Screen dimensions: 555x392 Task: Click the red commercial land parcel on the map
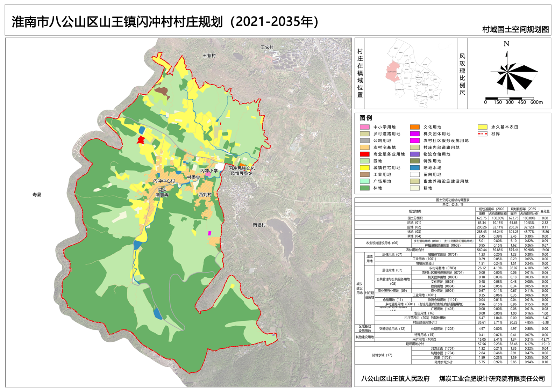(141, 140)
